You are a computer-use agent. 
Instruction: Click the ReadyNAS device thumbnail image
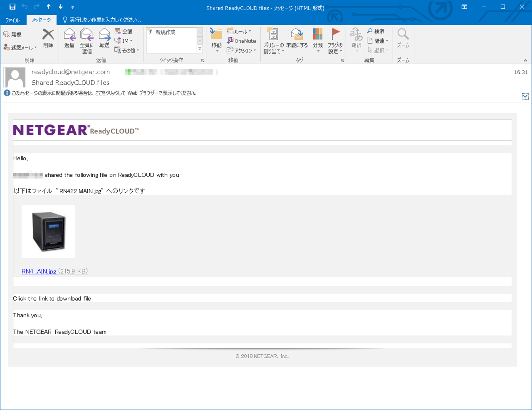[x=48, y=231]
